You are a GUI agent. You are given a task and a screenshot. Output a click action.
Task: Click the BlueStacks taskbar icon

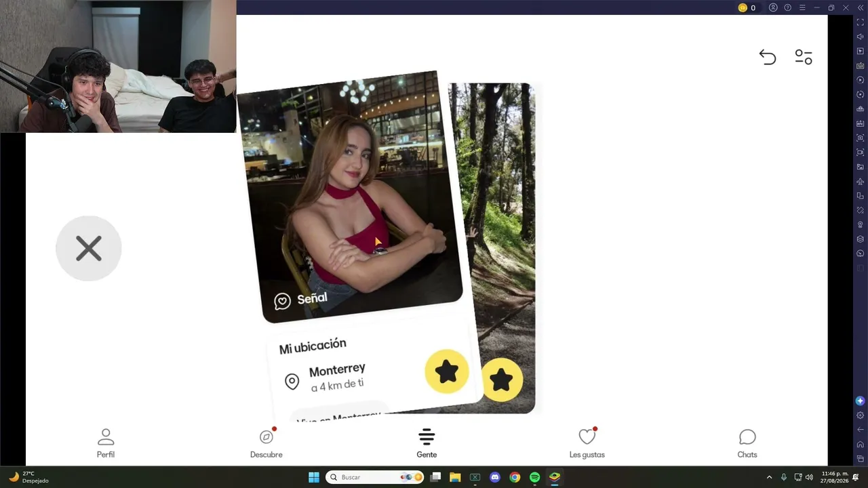pos(555,477)
